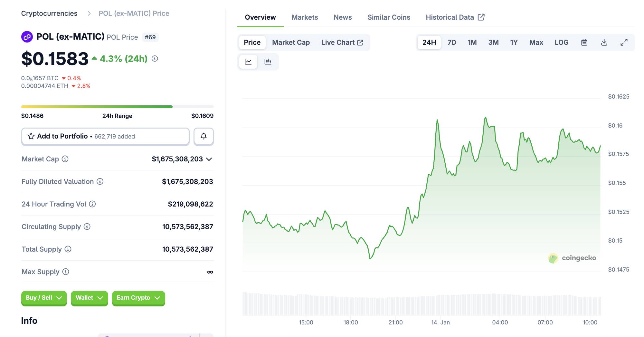Open the Live Chart external link
644x337 pixels.
coord(342,42)
